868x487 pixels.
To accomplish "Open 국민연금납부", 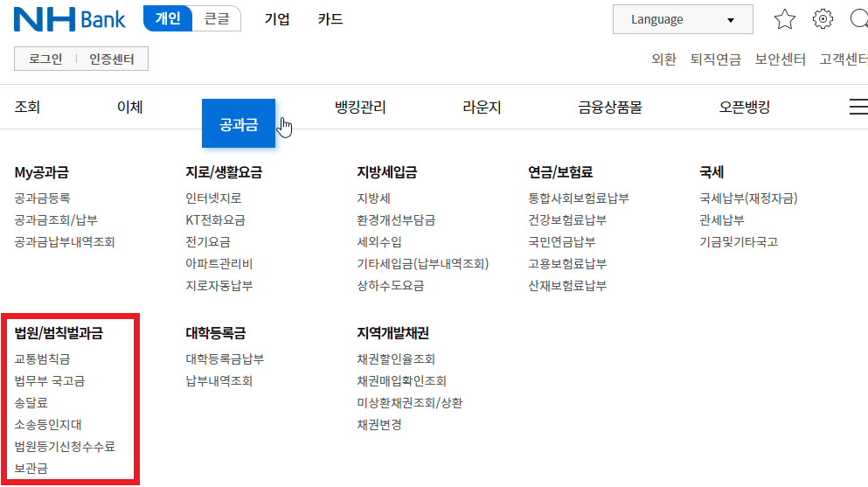I will click(x=562, y=242).
